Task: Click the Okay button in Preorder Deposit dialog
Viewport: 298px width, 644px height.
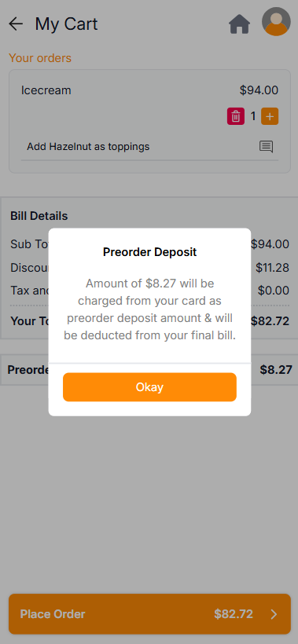Action: point(149,387)
